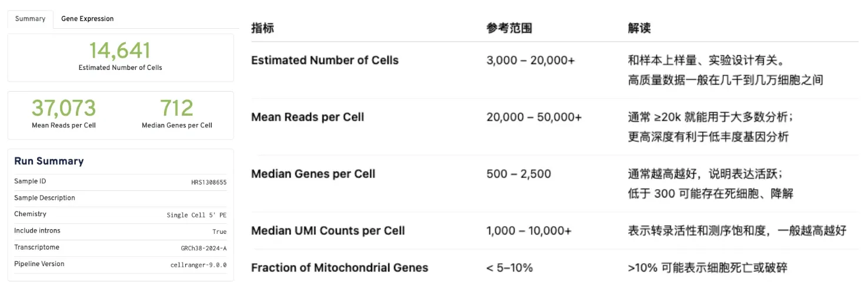The height and width of the screenshot is (302, 868).
Task: Click the 指标 column header
Action: coord(262,28)
